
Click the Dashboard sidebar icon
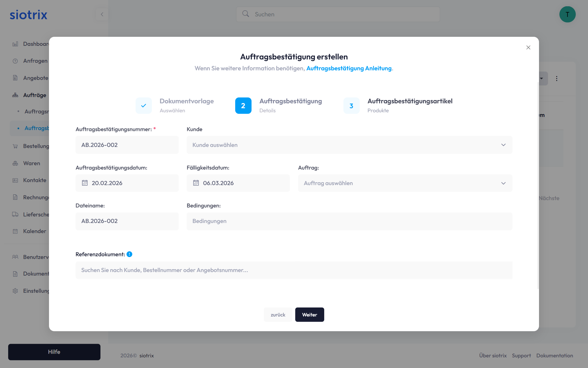click(15, 44)
